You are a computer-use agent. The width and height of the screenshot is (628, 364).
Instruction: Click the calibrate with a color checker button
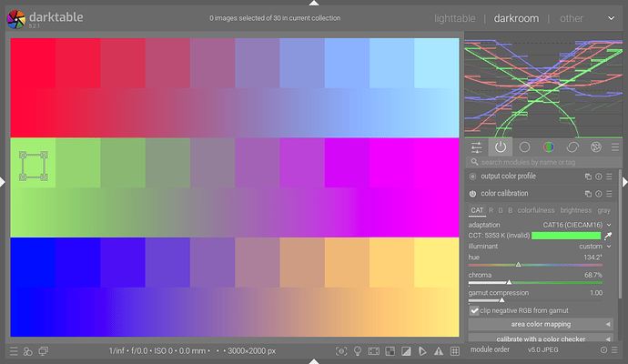tap(540, 339)
